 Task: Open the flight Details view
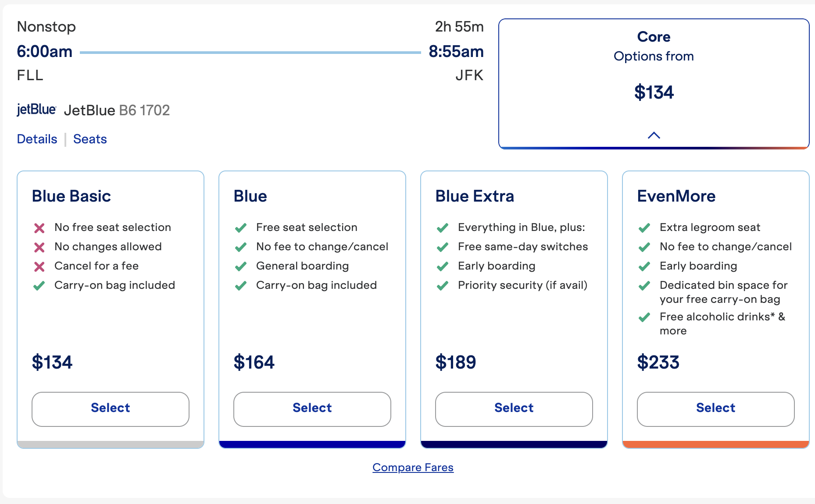[x=37, y=139]
